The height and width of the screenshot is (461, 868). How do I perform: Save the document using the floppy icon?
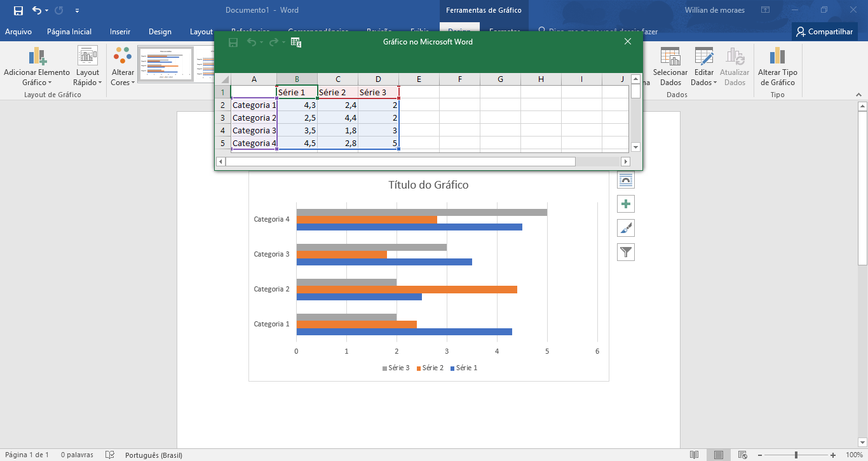pyautogui.click(x=18, y=10)
